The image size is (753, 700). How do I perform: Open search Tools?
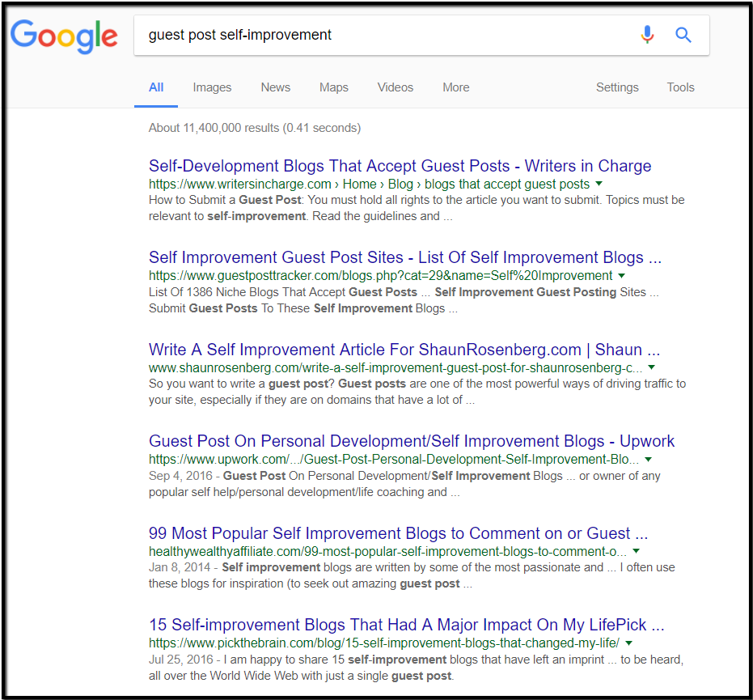click(680, 87)
